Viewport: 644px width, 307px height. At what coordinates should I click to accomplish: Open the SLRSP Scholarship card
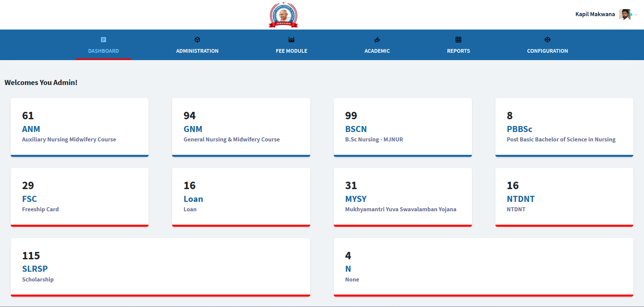[x=35, y=269]
